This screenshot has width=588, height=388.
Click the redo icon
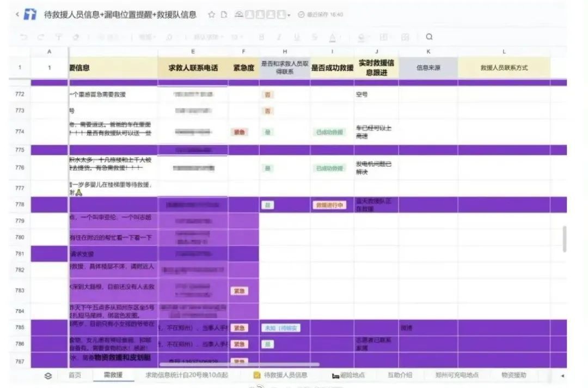point(40,37)
